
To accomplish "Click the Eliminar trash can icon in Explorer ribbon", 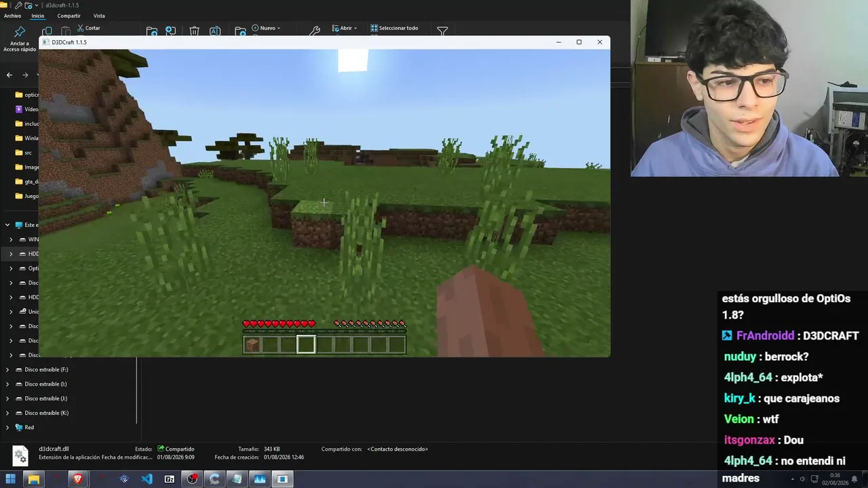I will 195,31.
